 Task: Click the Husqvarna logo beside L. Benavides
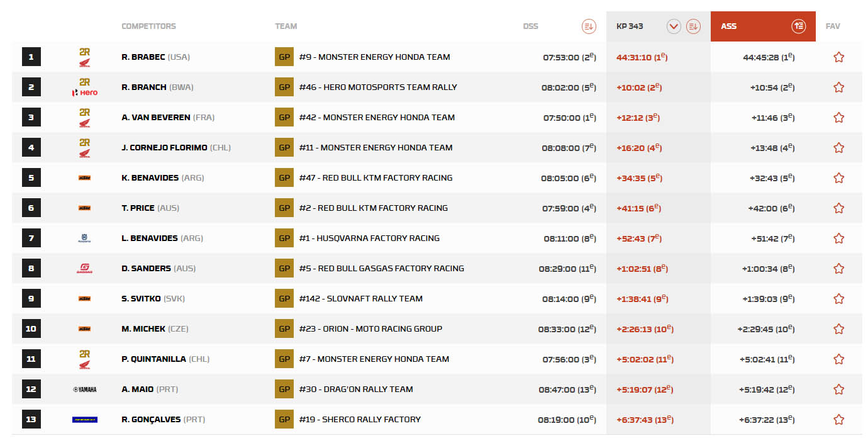[x=84, y=238]
